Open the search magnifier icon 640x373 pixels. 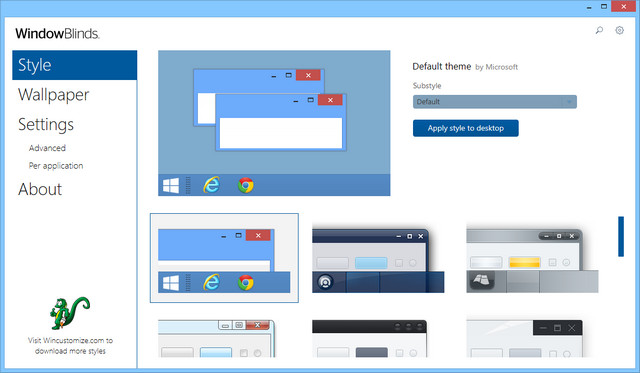coord(599,30)
